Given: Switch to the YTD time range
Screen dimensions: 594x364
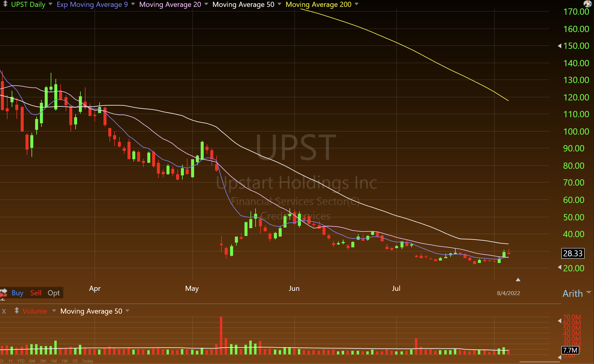Looking at the screenshot, I should (21, 361).
